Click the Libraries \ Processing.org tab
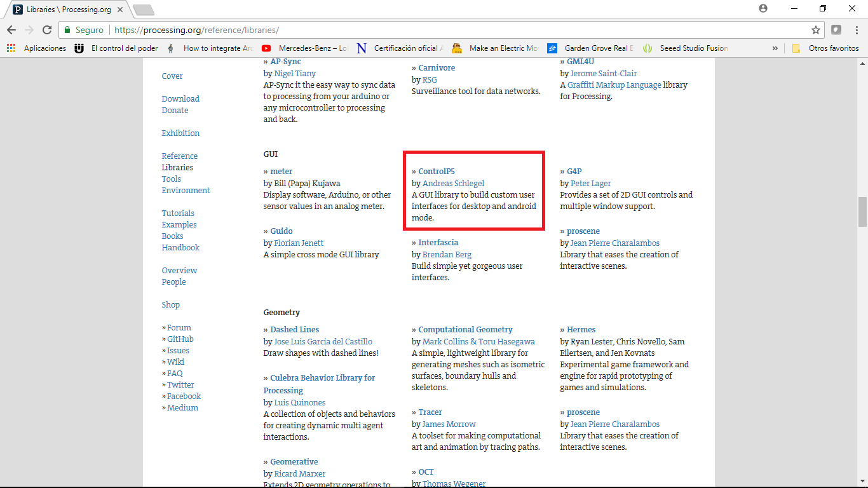 67,9
